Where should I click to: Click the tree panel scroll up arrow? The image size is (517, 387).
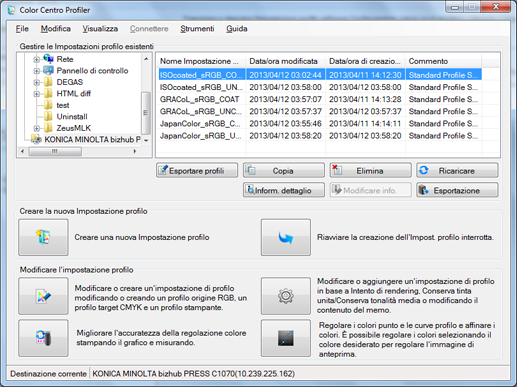click(x=146, y=59)
